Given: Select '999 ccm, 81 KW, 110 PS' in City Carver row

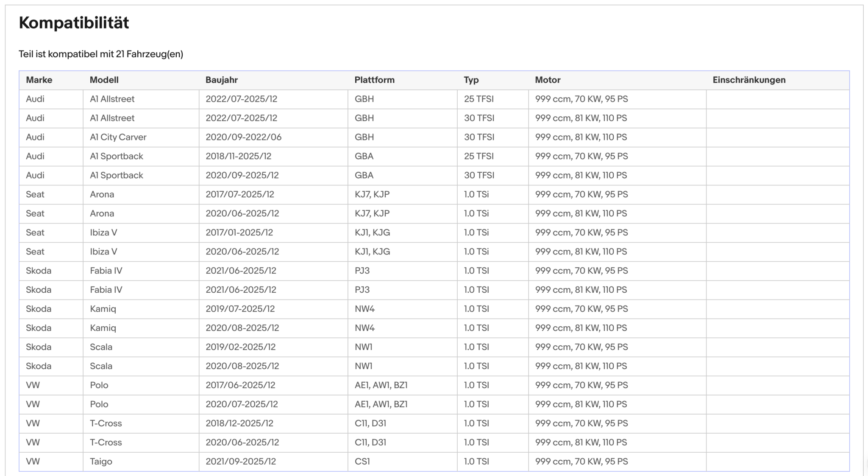Looking at the screenshot, I should 581,137.
